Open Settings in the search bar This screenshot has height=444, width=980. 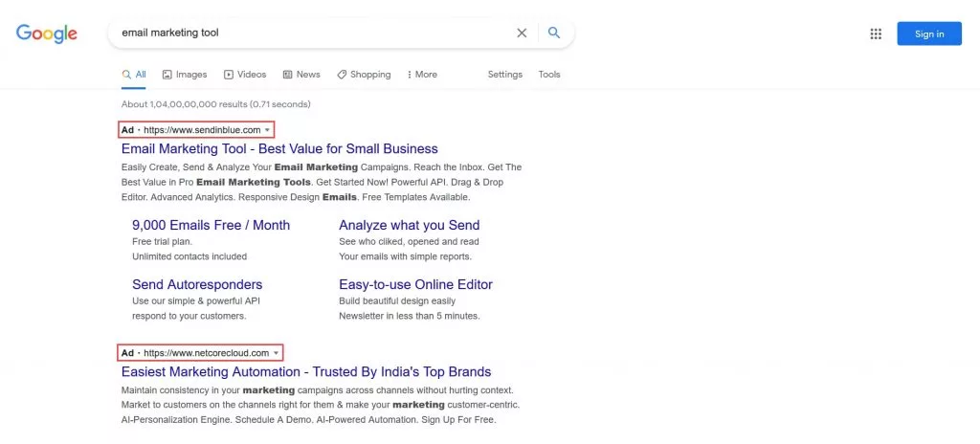click(505, 75)
